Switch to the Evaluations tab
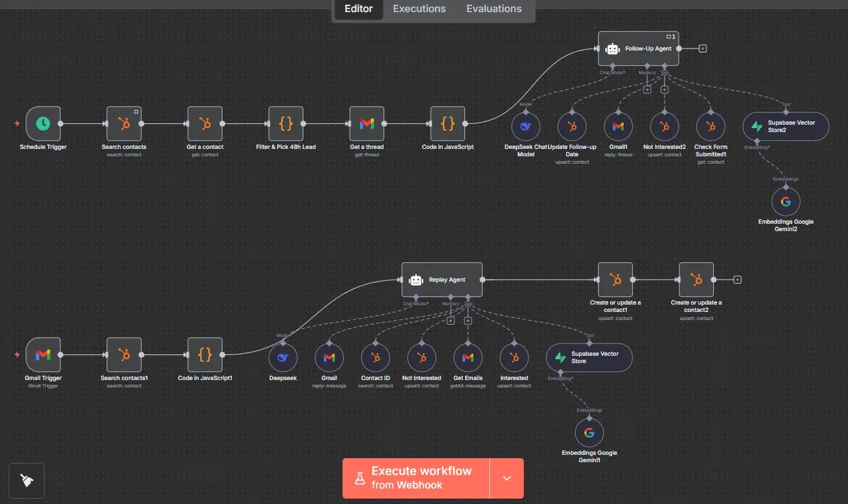 click(493, 9)
